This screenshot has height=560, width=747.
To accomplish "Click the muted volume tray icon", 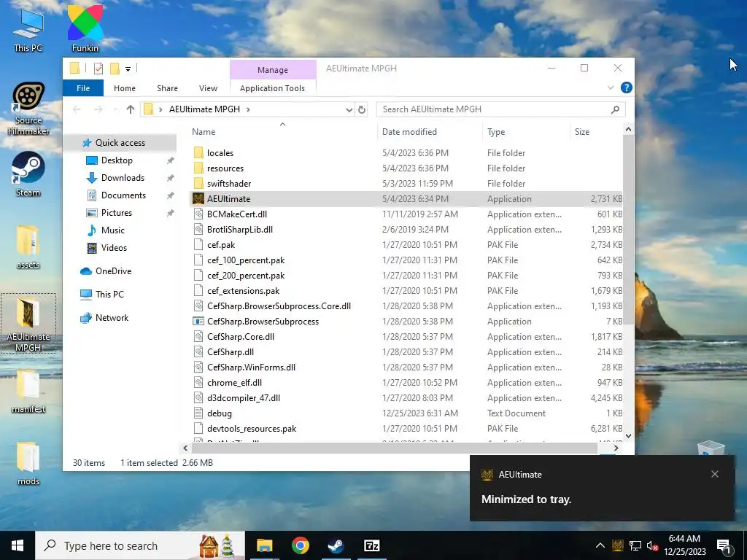I will (653, 545).
